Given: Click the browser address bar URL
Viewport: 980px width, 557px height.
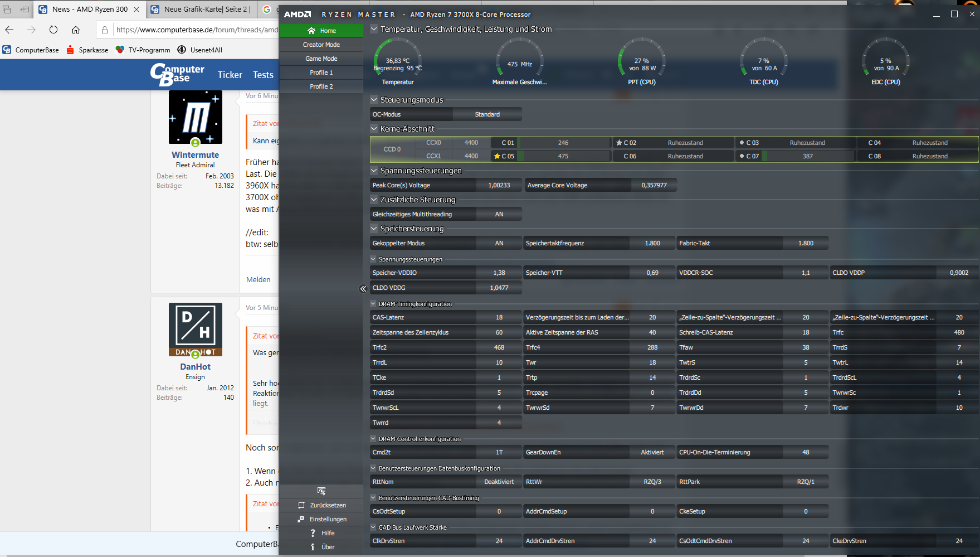Looking at the screenshot, I should click(196, 30).
